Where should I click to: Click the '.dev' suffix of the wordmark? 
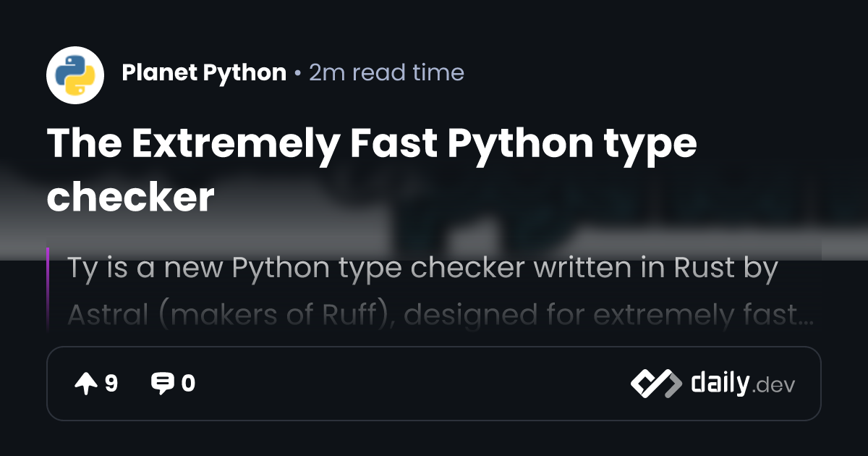click(774, 386)
